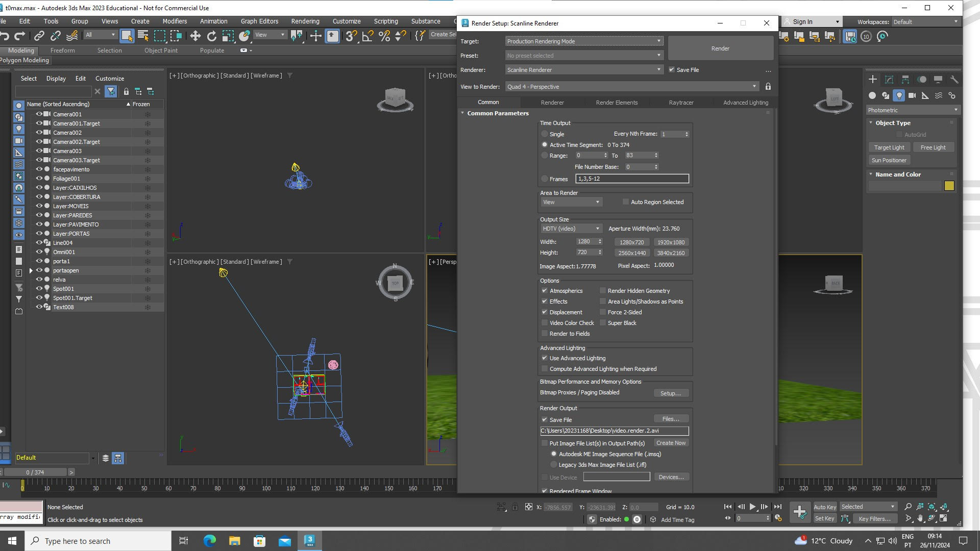Click the yellow object color swatch
980x551 pixels.
click(x=949, y=186)
